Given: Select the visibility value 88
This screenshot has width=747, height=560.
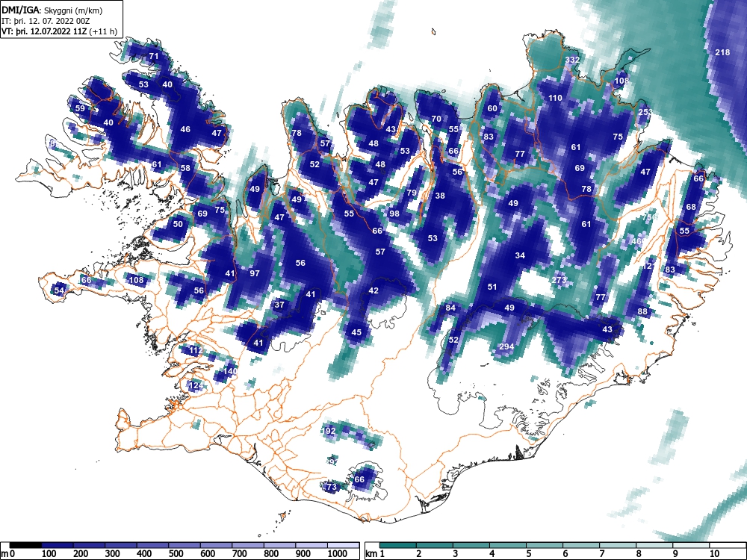Looking at the screenshot, I should pos(642,312).
